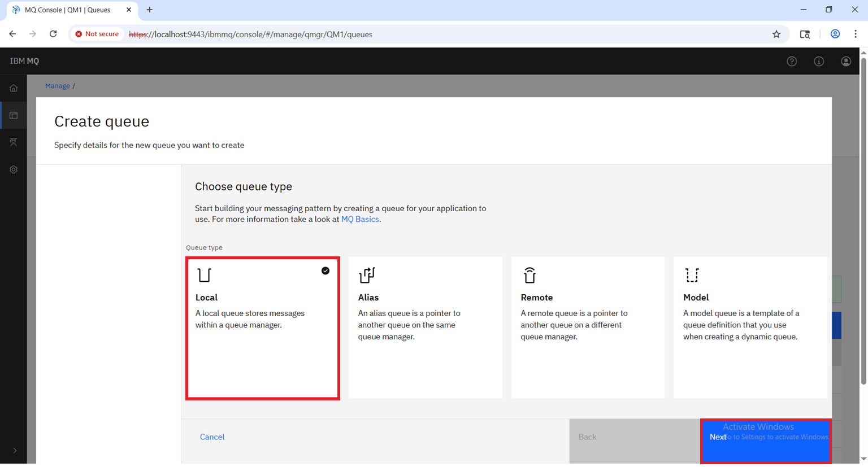Click the Alias queue description text
868x467 pixels.
[x=409, y=325]
